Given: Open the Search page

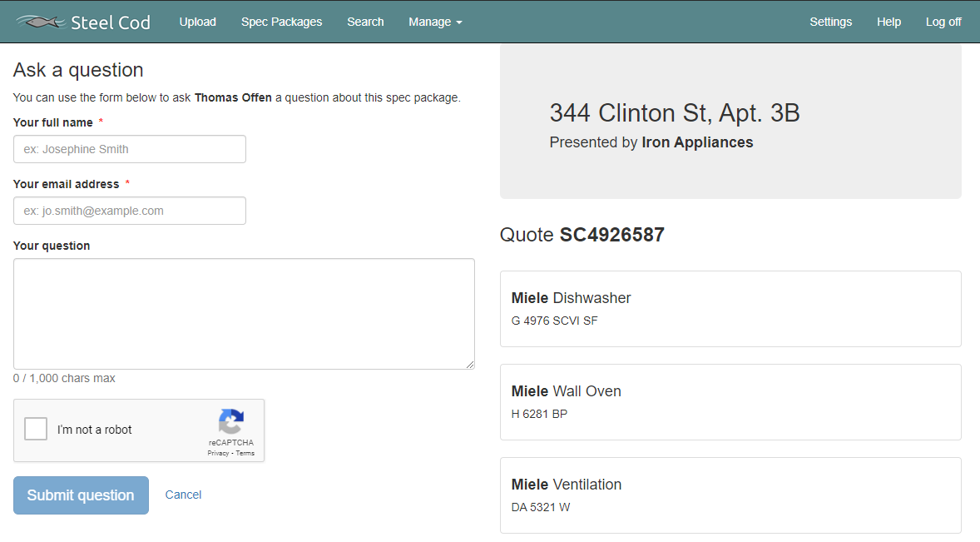Looking at the screenshot, I should point(365,22).
